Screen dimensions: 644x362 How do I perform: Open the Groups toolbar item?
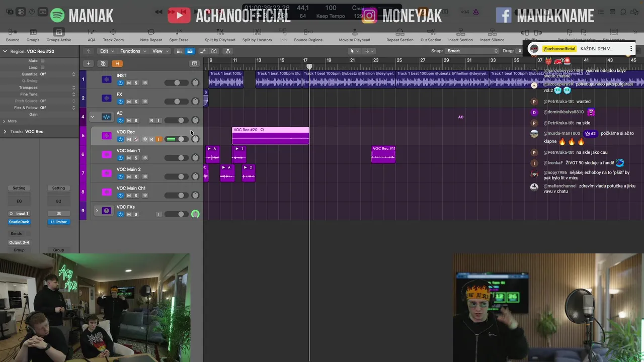33,36
